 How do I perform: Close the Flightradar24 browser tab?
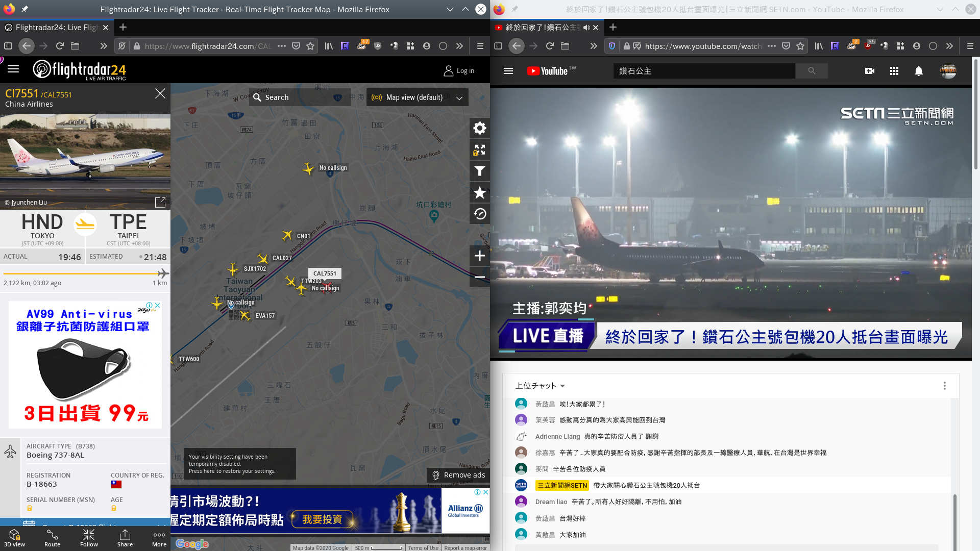106,28
